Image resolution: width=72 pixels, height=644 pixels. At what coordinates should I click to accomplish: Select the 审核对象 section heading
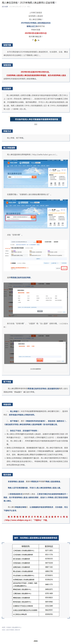click(7, 45)
